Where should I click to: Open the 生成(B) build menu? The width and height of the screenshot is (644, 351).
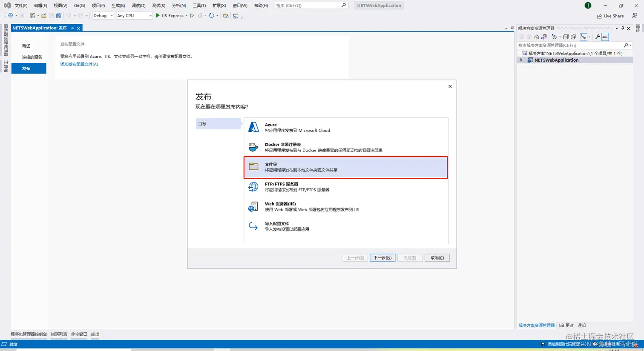pyautogui.click(x=118, y=6)
